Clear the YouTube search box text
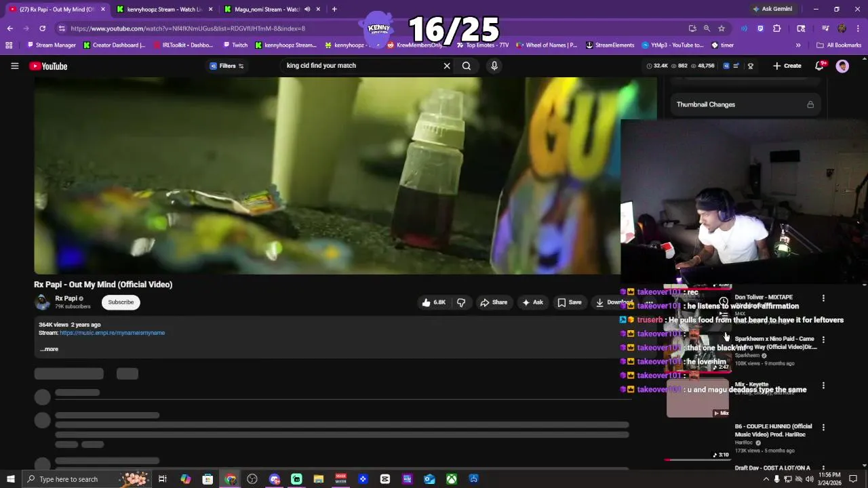 pos(447,66)
